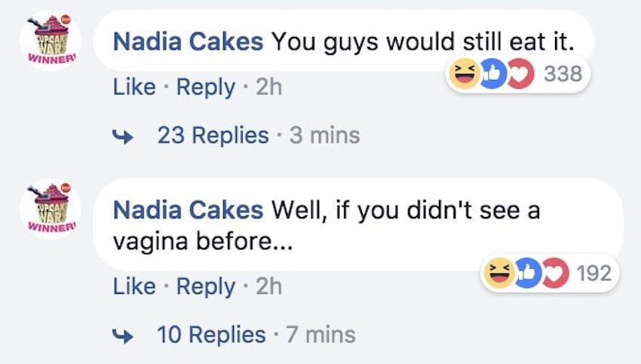
Task: Expand the 10 Replies thread
Action: point(211,335)
